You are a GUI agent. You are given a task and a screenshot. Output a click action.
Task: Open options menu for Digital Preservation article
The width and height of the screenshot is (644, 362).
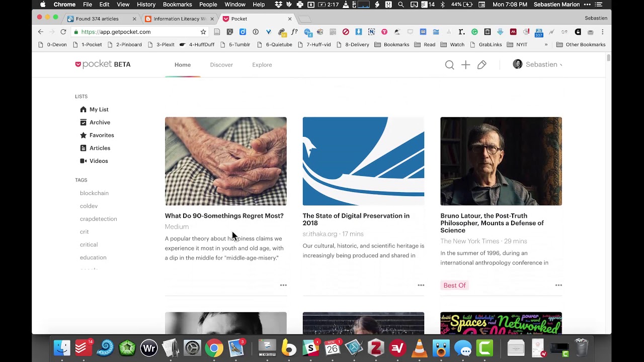point(421,285)
